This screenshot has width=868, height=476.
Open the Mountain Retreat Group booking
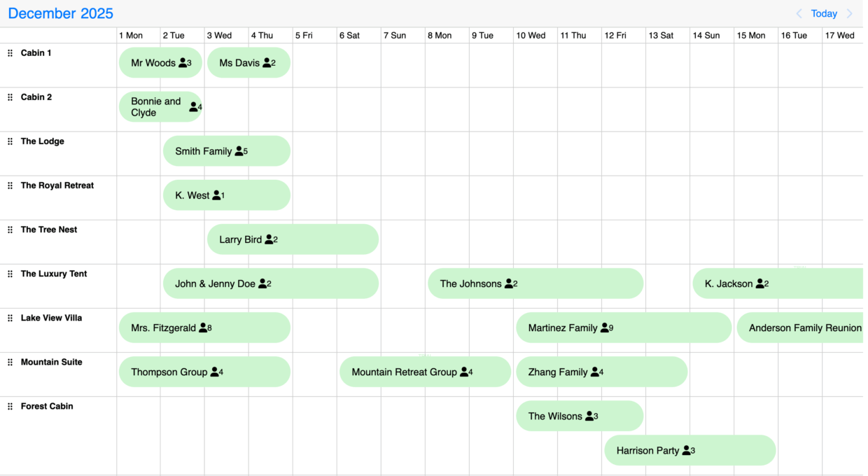pyautogui.click(x=425, y=372)
